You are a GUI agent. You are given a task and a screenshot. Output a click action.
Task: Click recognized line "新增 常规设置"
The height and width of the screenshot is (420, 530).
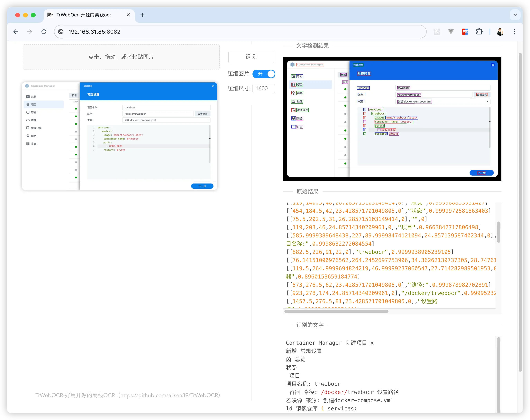(304, 351)
